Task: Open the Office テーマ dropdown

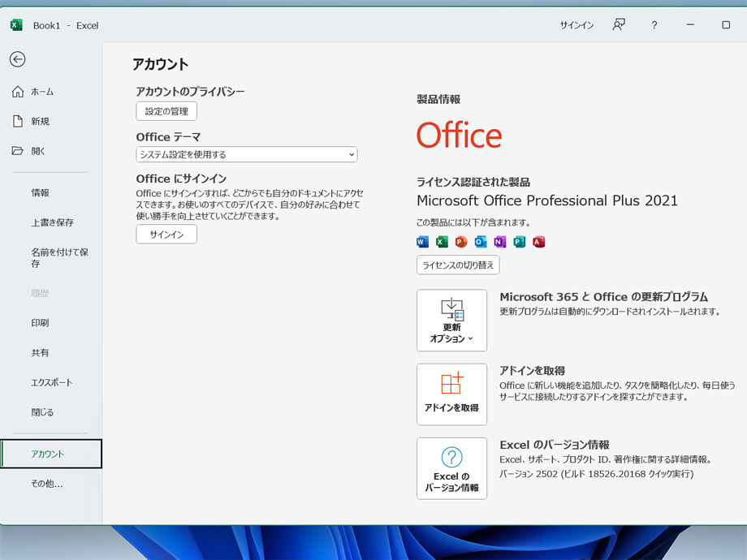Action: click(247, 154)
